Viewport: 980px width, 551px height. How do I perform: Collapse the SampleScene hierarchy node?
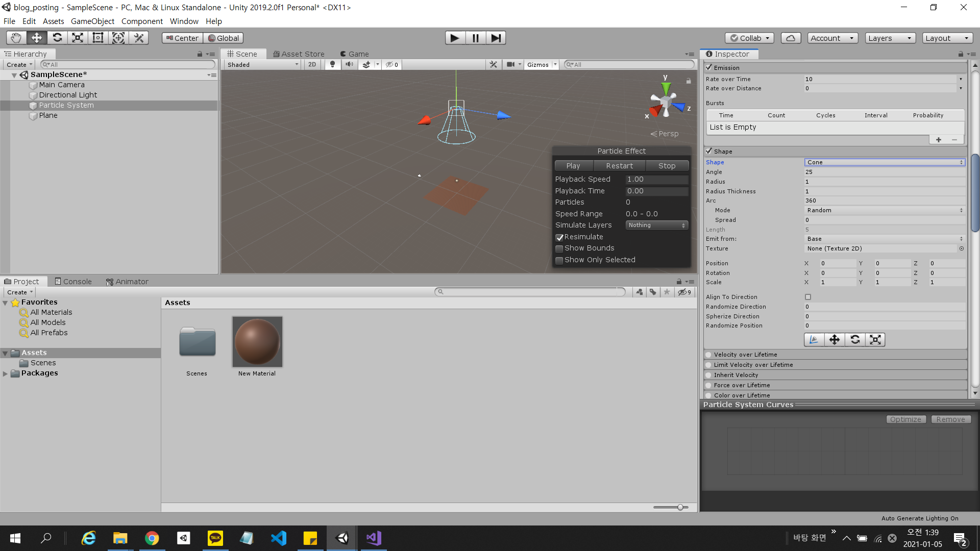coord(14,75)
